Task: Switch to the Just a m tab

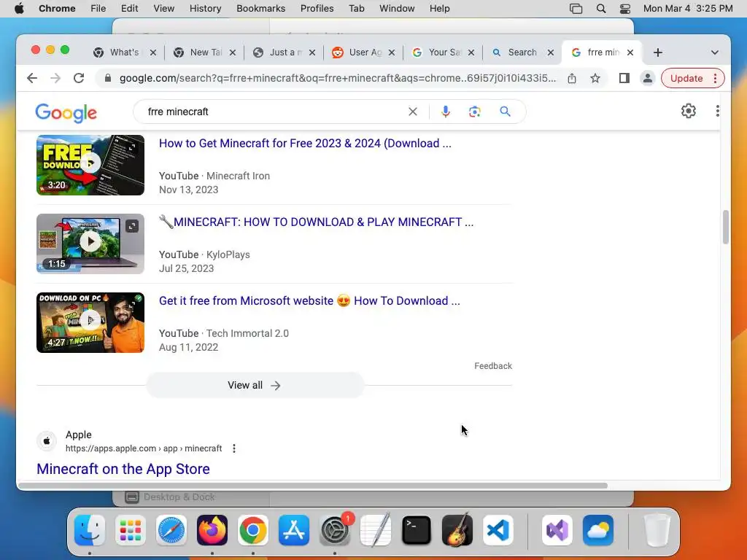Action: tap(285, 52)
